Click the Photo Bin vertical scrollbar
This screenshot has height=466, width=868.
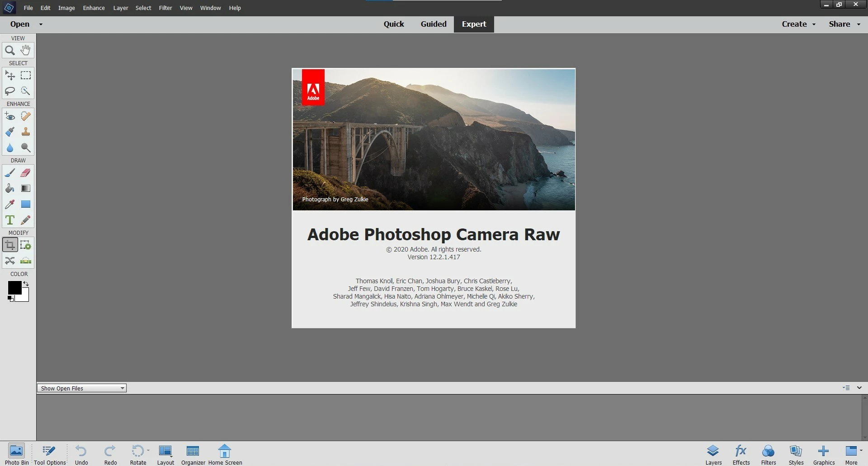(x=865, y=418)
